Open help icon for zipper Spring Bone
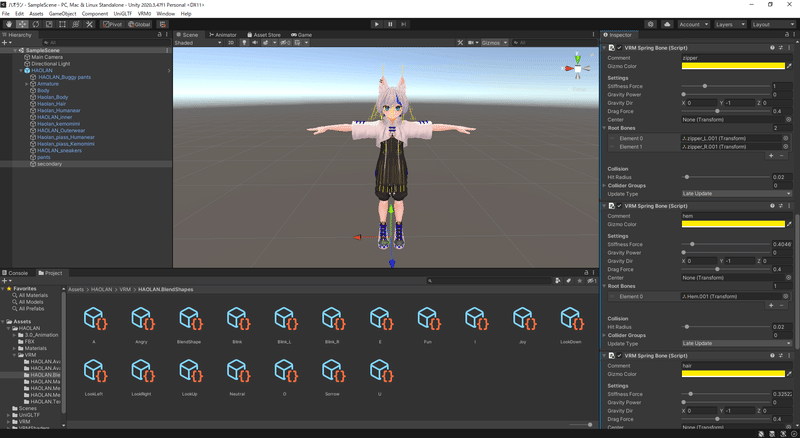800x438 pixels. coord(772,48)
